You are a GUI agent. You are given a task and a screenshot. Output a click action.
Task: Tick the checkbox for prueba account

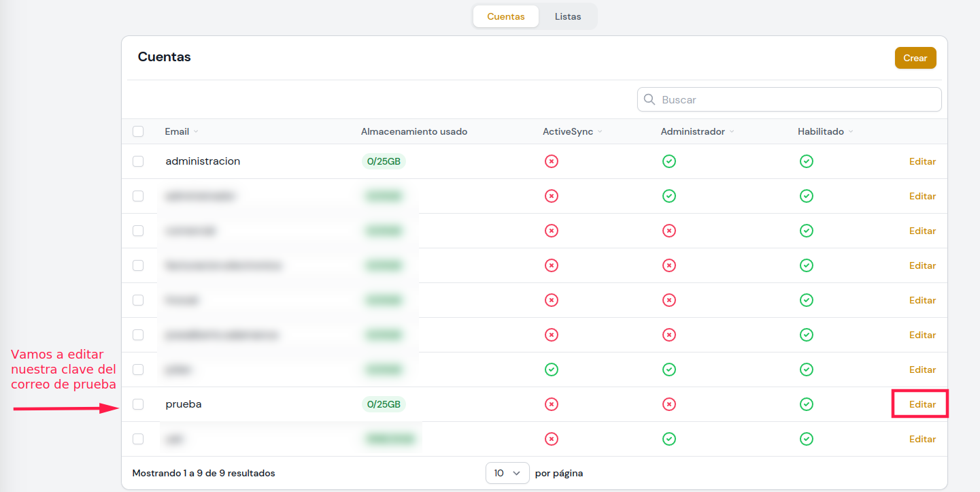(138, 404)
